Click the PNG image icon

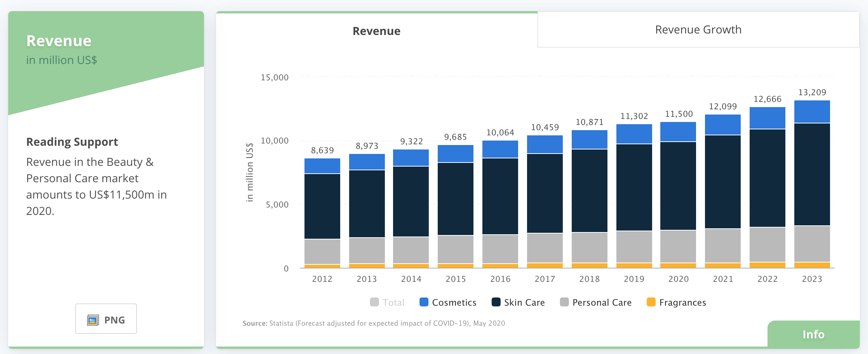pos(93,320)
